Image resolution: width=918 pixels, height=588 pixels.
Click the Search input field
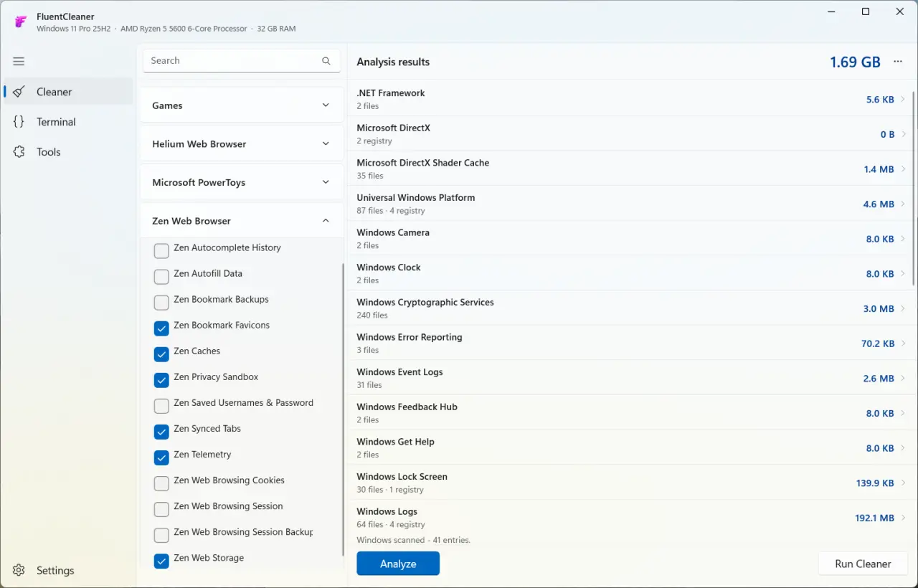(242, 61)
